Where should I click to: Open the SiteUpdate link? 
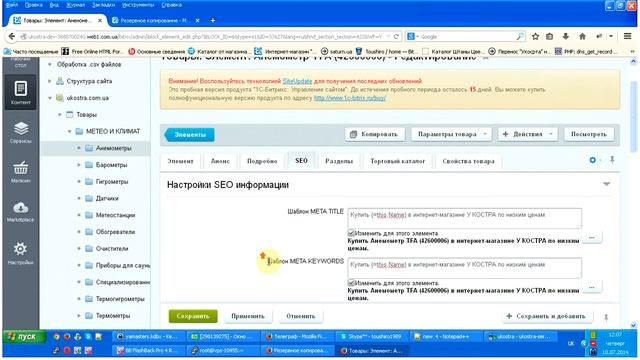pos(297,81)
